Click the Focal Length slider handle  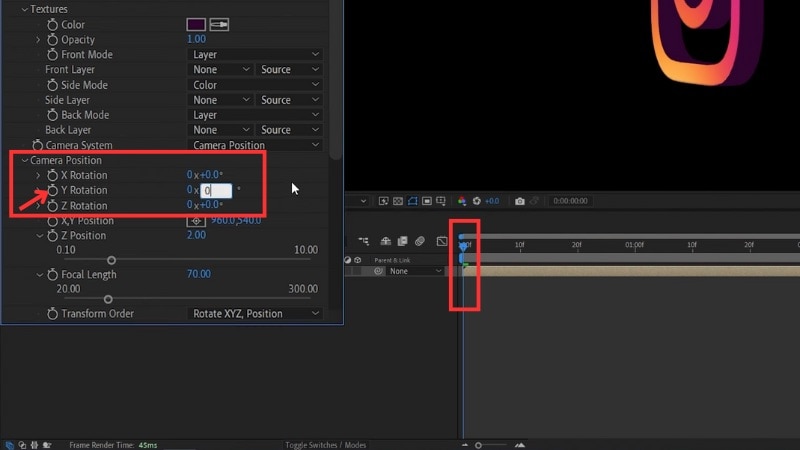pos(108,299)
